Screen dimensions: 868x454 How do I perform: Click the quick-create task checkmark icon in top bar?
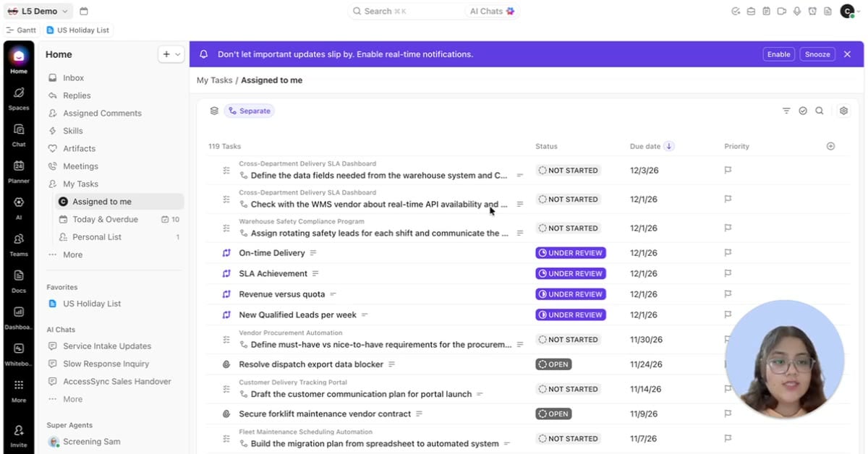pos(736,12)
